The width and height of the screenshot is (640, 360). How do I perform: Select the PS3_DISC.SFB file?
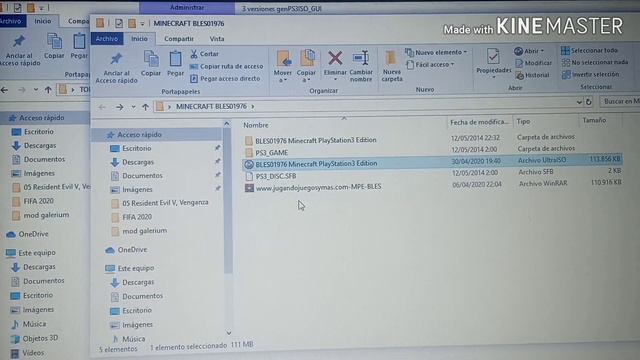(x=271, y=176)
